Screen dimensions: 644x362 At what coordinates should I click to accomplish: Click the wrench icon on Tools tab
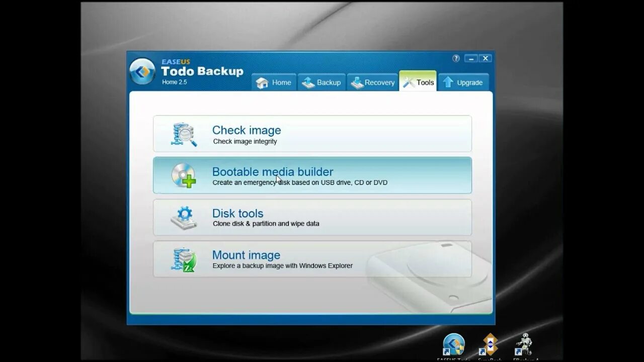[x=409, y=82]
